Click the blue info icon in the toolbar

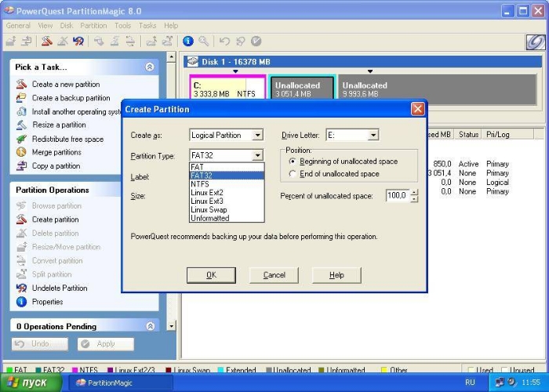[188, 41]
